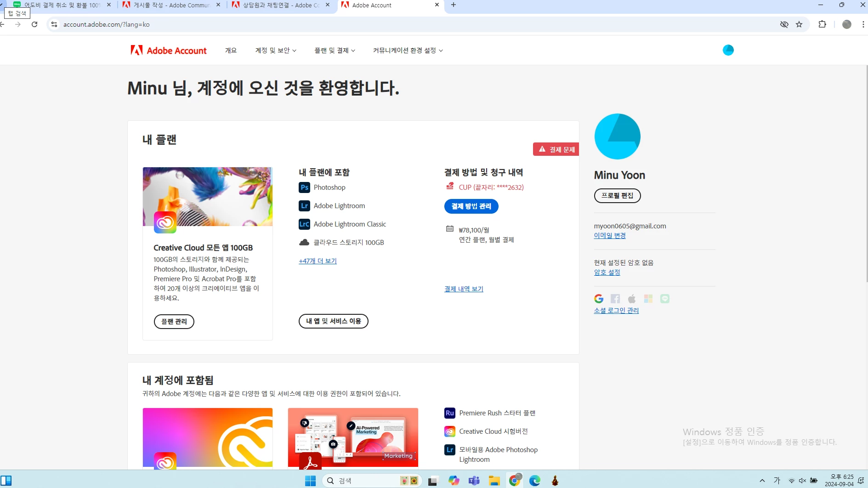This screenshot has width=868, height=488.
Task: Close the 상담원과 채팅연결 tab
Action: pos(328,5)
